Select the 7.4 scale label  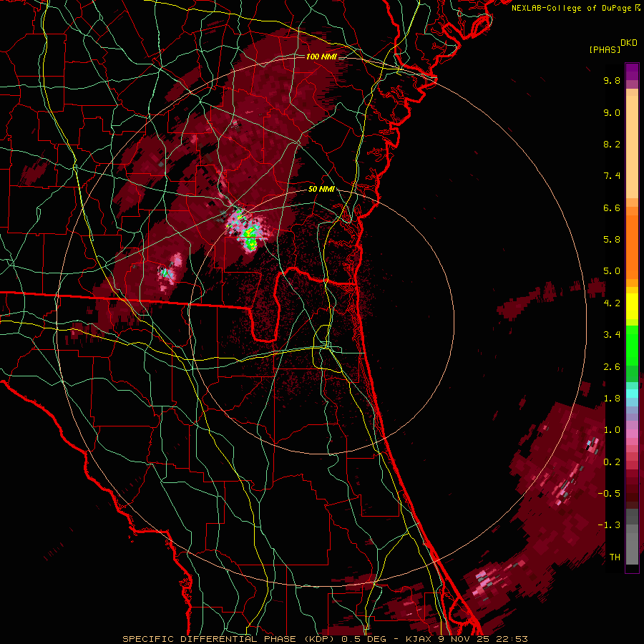[x=612, y=176]
